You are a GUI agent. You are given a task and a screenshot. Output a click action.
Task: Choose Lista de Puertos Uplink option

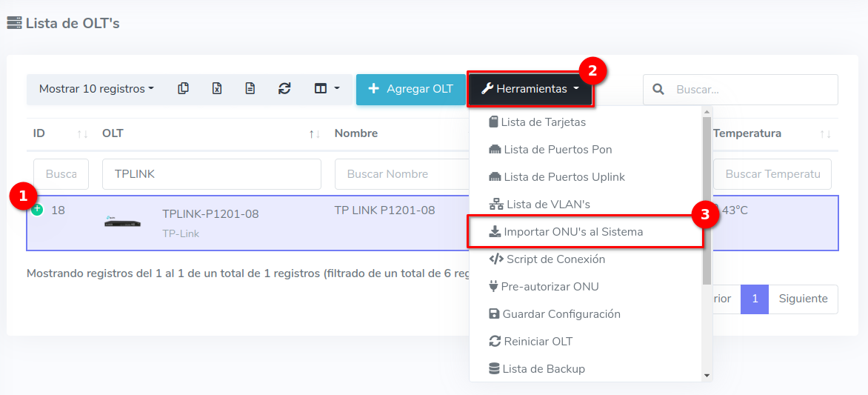[x=564, y=177]
